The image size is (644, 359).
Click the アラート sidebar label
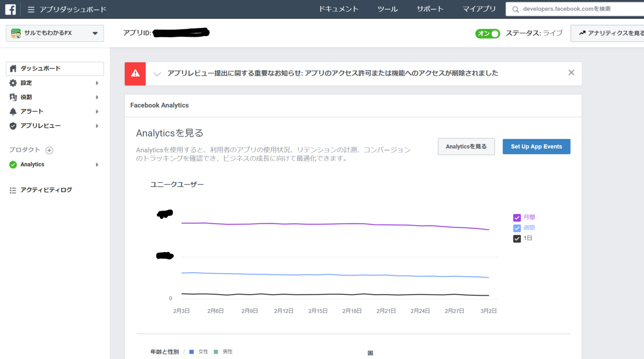pyautogui.click(x=32, y=111)
